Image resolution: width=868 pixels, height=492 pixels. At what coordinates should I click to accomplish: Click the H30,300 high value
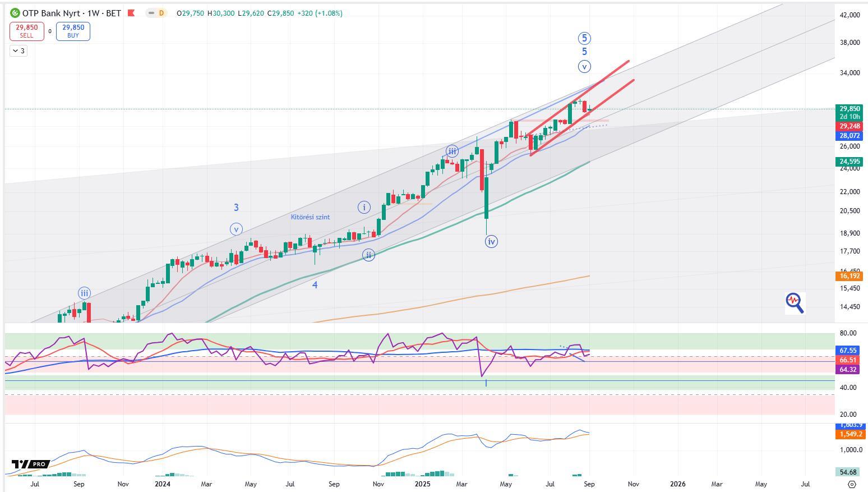point(221,13)
